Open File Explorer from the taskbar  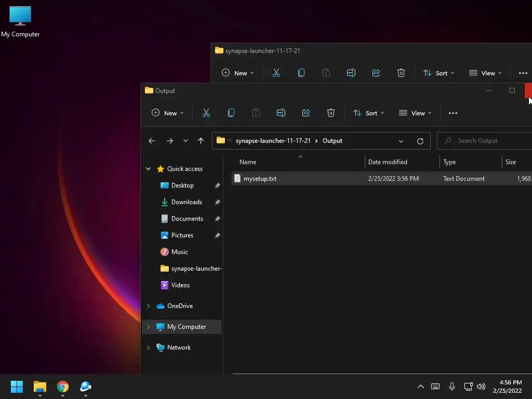[39, 387]
